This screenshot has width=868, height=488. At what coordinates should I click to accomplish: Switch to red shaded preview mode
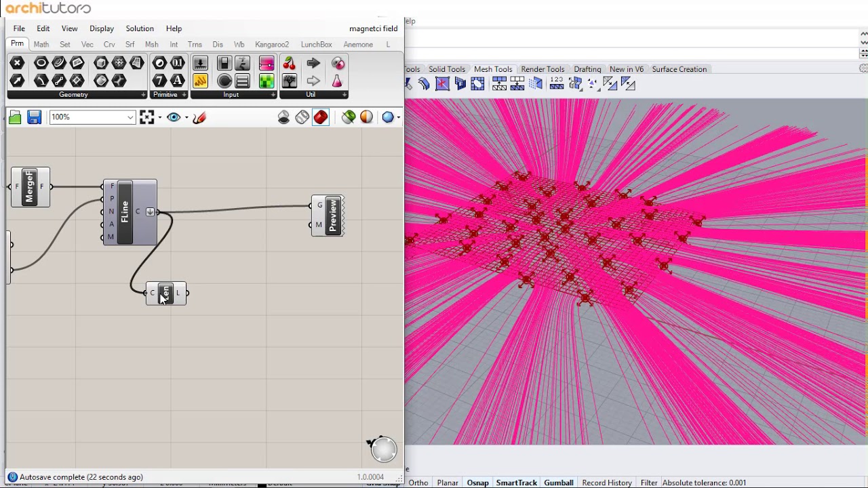tap(321, 117)
